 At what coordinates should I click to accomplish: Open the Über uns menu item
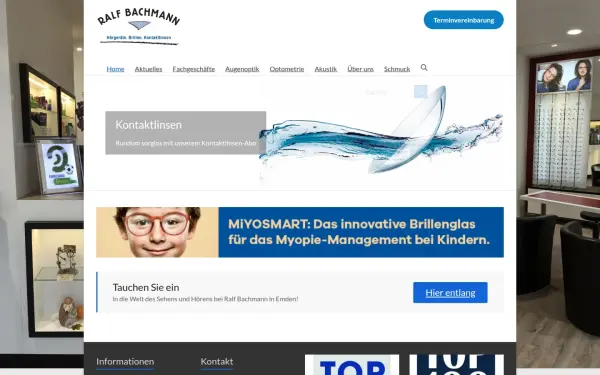coord(360,69)
